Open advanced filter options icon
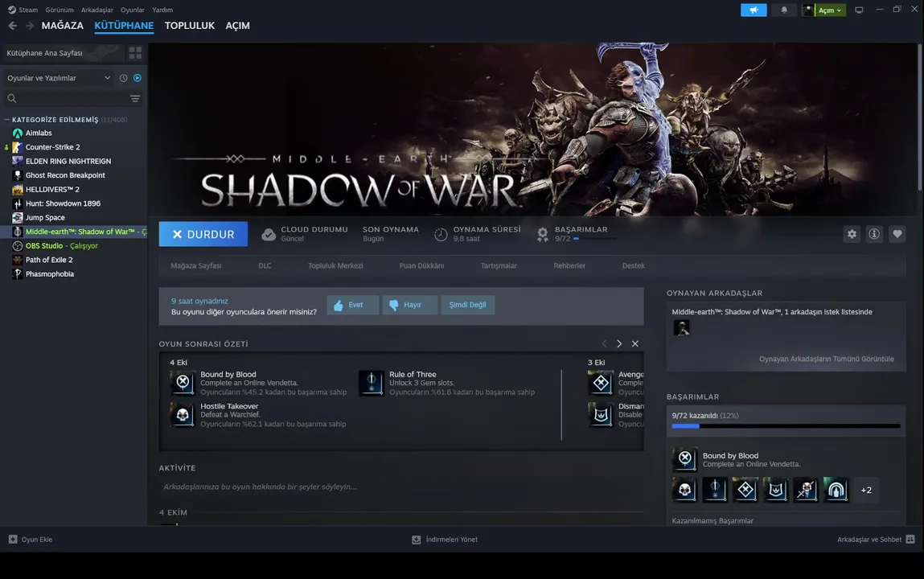Screen dimensions: 924x579 pyautogui.click(x=135, y=98)
